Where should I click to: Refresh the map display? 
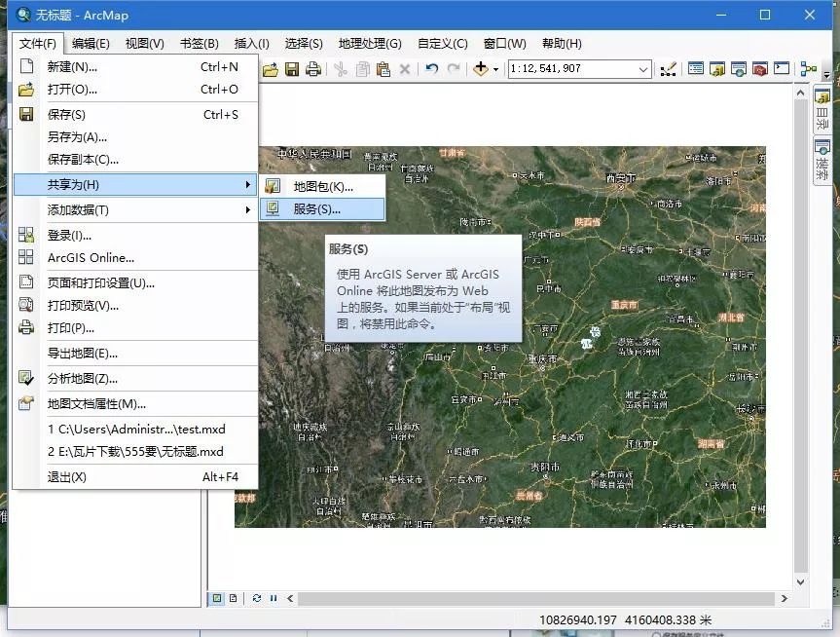(x=257, y=598)
